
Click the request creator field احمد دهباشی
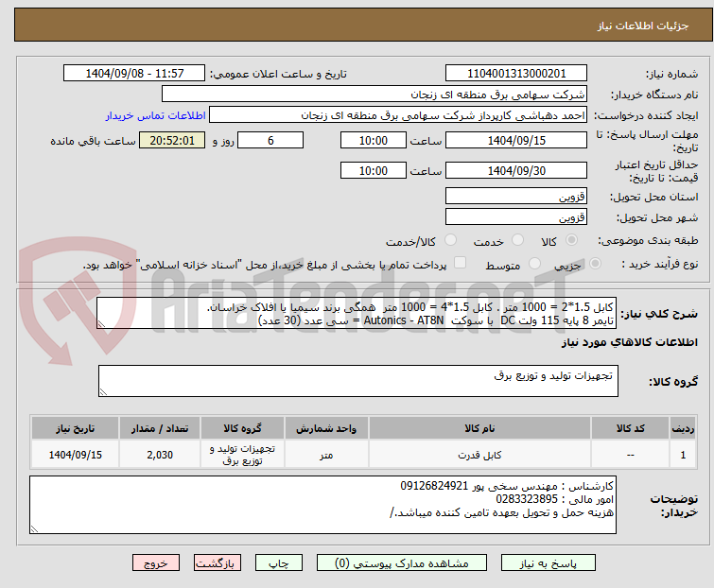[398, 115]
